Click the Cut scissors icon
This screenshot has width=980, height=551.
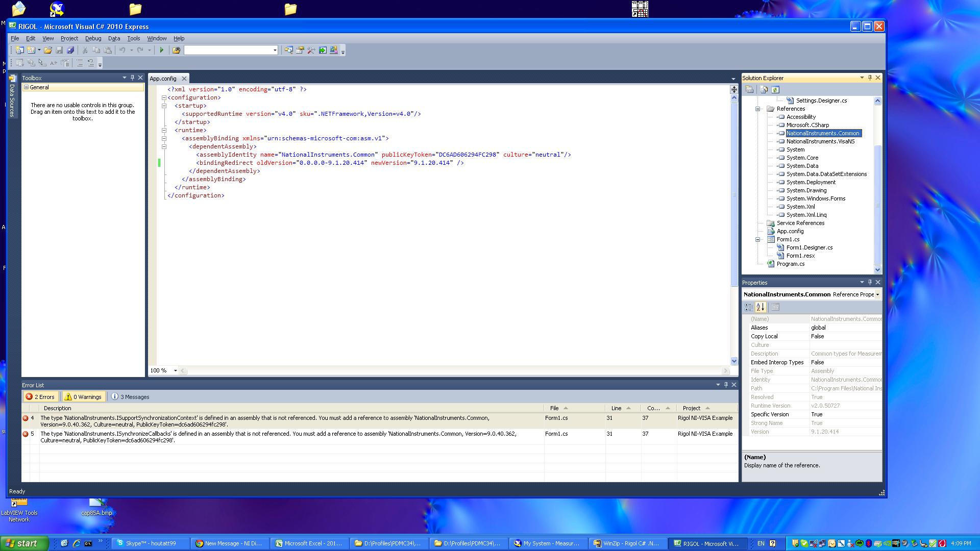(x=85, y=50)
